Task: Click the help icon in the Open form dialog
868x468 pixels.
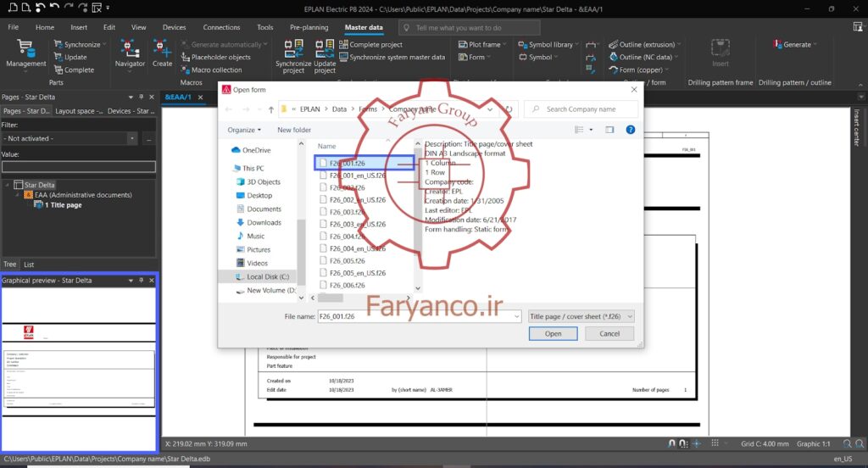Action: [x=630, y=130]
